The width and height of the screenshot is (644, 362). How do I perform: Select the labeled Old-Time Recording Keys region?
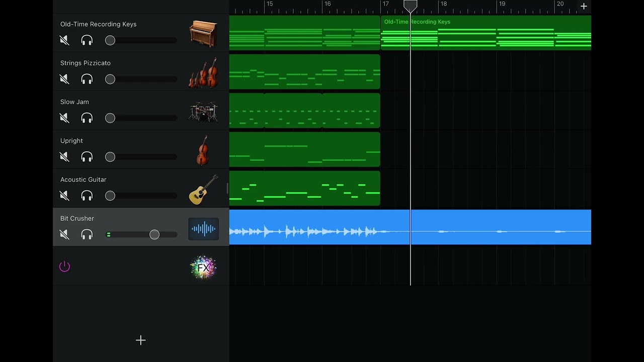[486, 33]
